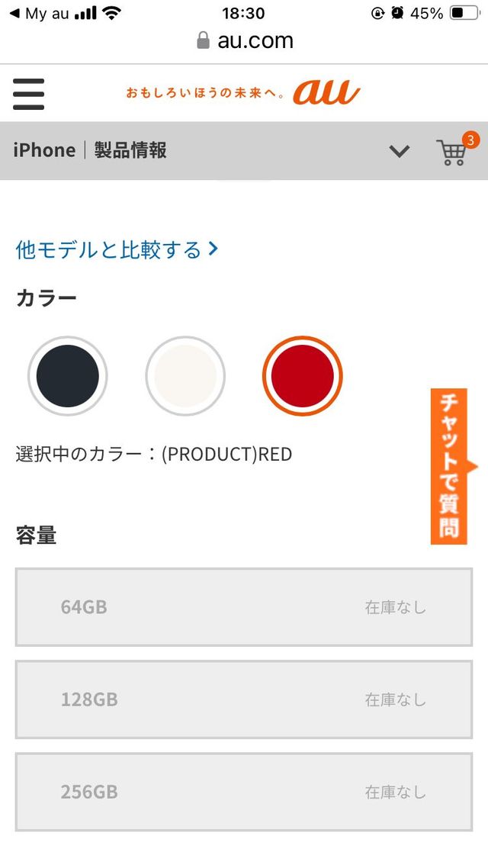Screen dimensions: 488x868
Task: Tap the Wi-Fi status icon
Action: pos(112,13)
